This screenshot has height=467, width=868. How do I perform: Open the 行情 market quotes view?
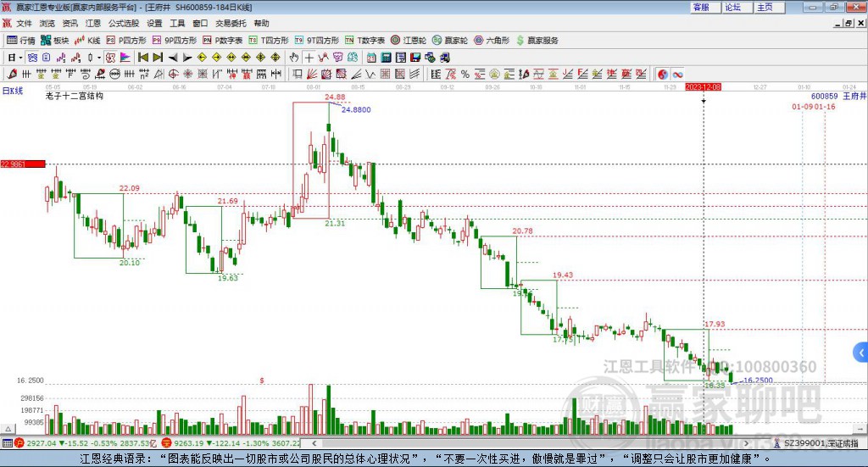[x=20, y=41]
